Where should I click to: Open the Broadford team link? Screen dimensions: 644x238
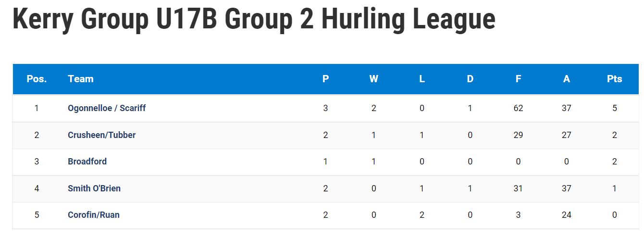click(x=87, y=162)
